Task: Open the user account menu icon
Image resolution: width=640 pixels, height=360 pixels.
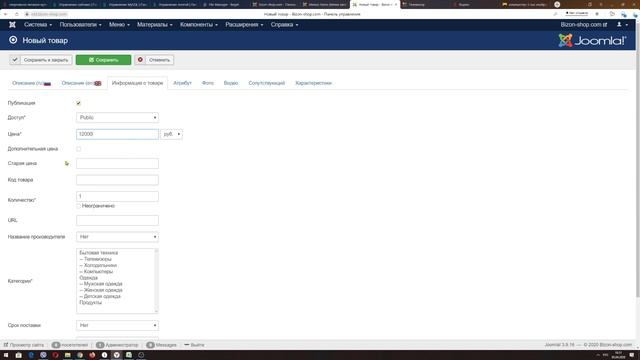Action: coord(622,24)
